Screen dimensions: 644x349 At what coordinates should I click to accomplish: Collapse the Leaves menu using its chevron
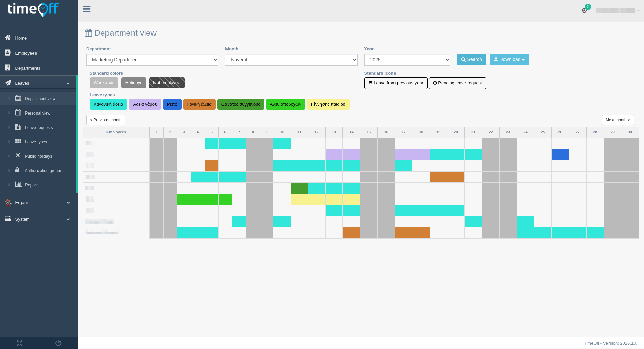click(x=68, y=83)
